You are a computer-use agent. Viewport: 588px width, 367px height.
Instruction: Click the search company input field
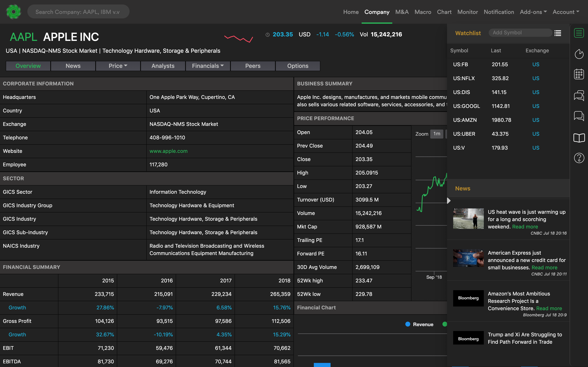pos(78,11)
